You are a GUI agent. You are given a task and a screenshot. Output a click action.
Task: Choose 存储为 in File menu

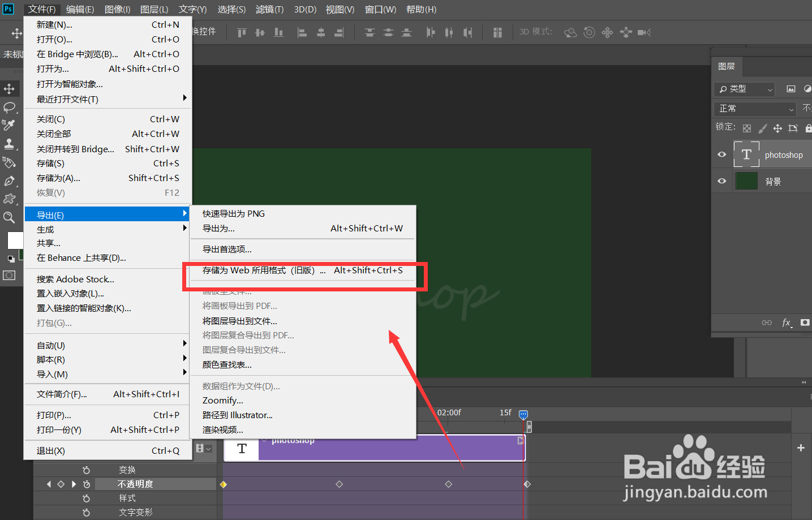click(x=108, y=178)
